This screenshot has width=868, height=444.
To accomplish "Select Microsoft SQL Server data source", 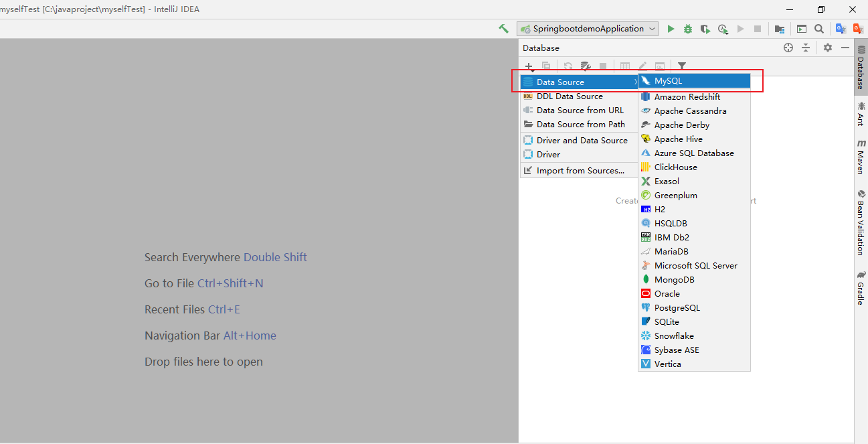I will (x=694, y=265).
